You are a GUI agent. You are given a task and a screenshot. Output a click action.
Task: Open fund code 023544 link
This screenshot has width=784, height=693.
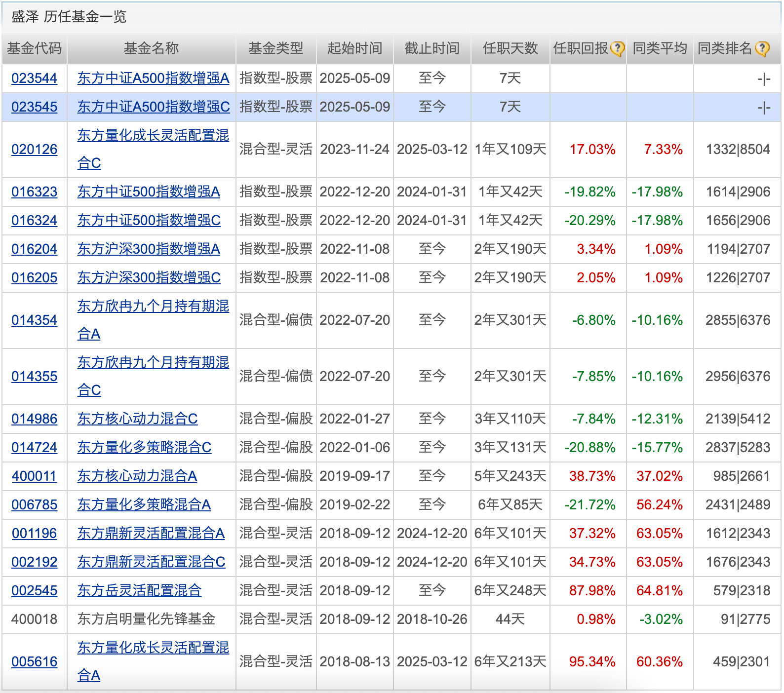(34, 78)
